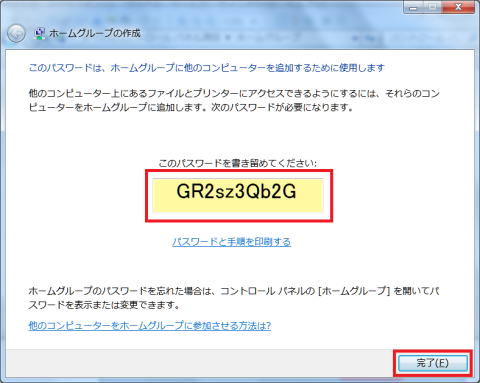Image resolution: width=480 pixels, height=383 pixels.
Task: Minimize the HomeGroup creation window
Action: 413,7
